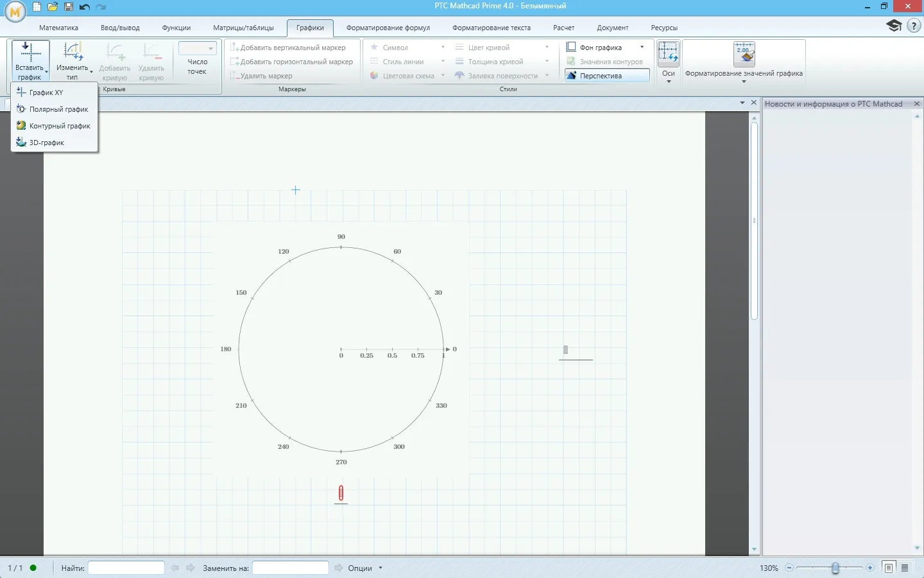Switch to the Расчет tab
Screen dimensions: 924x578
pos(564,28)
